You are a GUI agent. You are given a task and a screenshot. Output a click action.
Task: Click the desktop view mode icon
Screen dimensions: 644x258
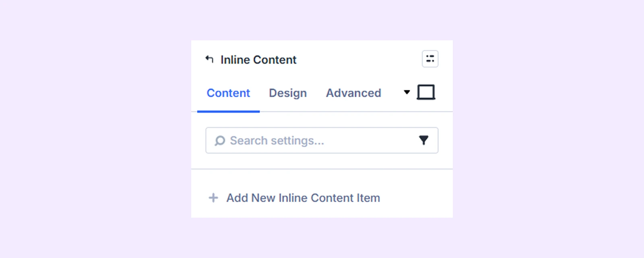[x=426, y=92]
